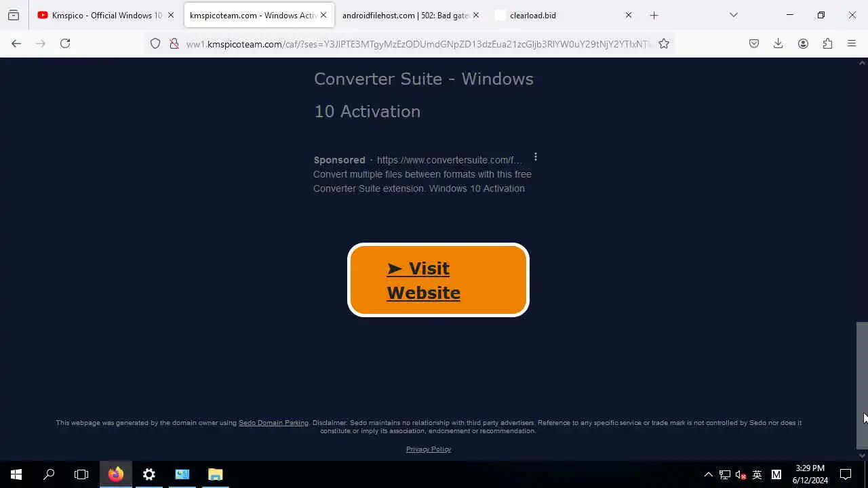The width and height of the screenshot is (868, 488).
Task: Open the Privacy Policy link
Action: click(x=429, y=449)
